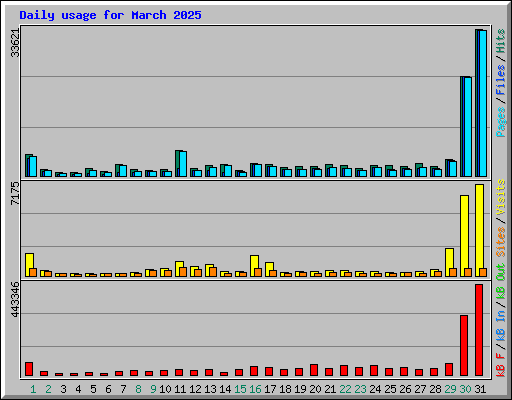Screen dimensions: 512x400
Task: Click the orange sites bar for day 13
Action: [213, 272]
